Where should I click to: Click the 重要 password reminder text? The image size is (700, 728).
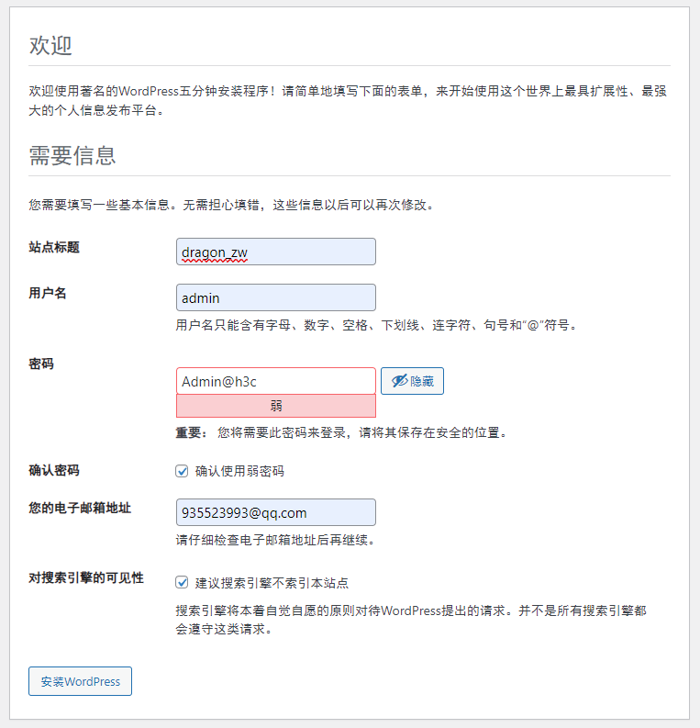pyautogui.click(x=342, y=432)
